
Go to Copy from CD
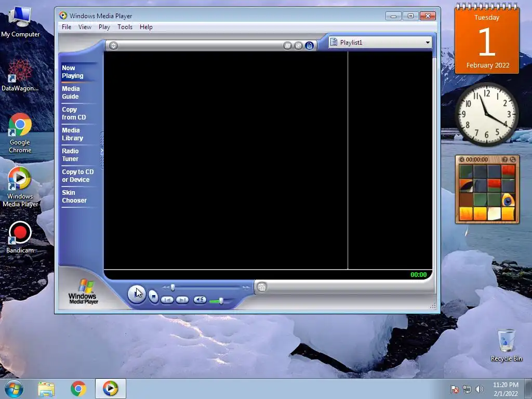click(x=74, y=113)
